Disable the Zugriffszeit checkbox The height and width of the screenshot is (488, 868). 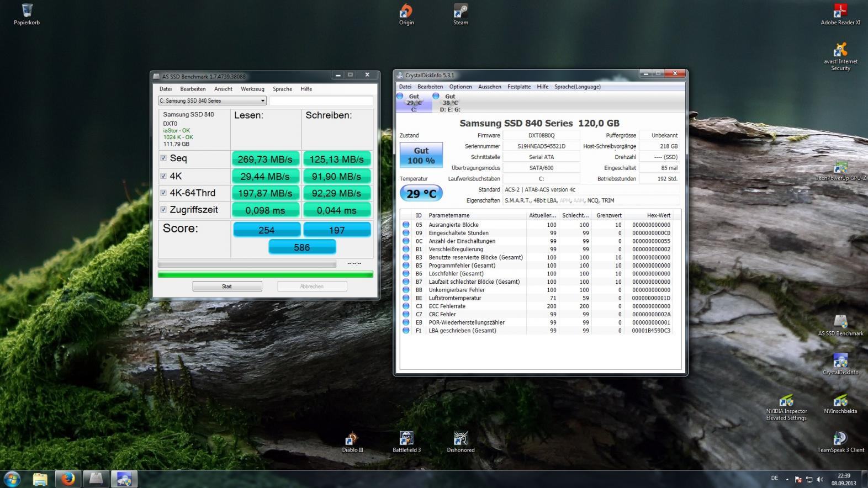coord(163,210)
